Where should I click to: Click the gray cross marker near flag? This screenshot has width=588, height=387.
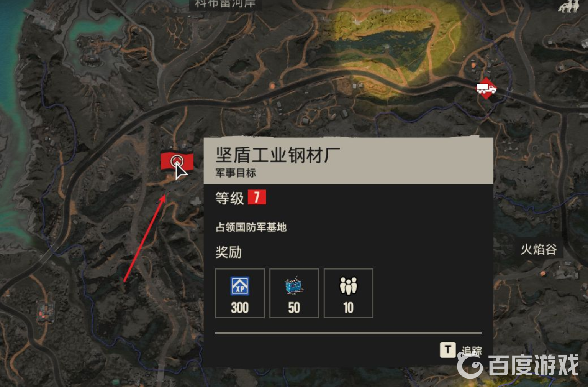click(196, 201)
